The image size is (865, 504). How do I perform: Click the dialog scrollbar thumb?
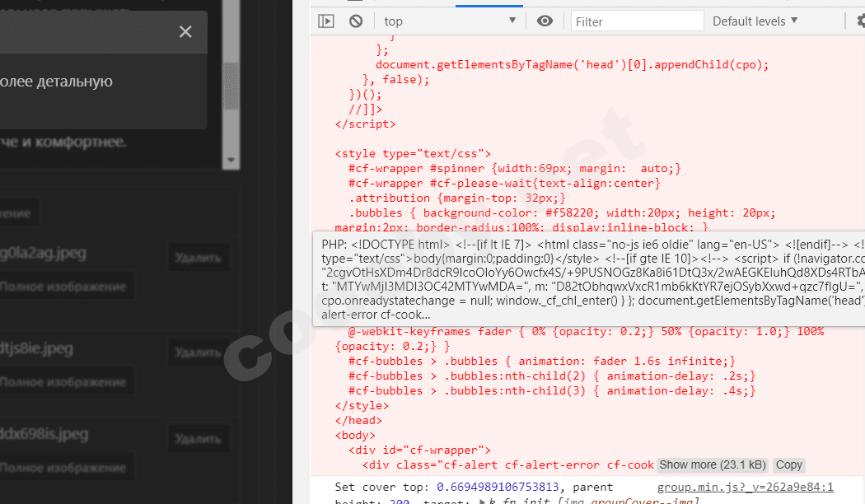231,86
